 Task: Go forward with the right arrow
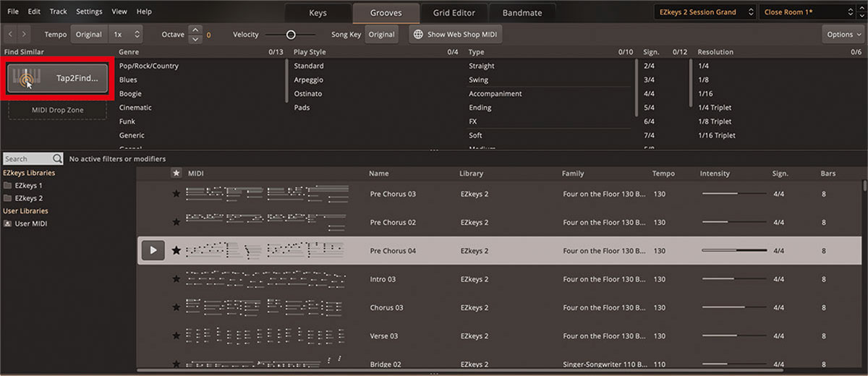pyautogui.click(x=25, y=34)
